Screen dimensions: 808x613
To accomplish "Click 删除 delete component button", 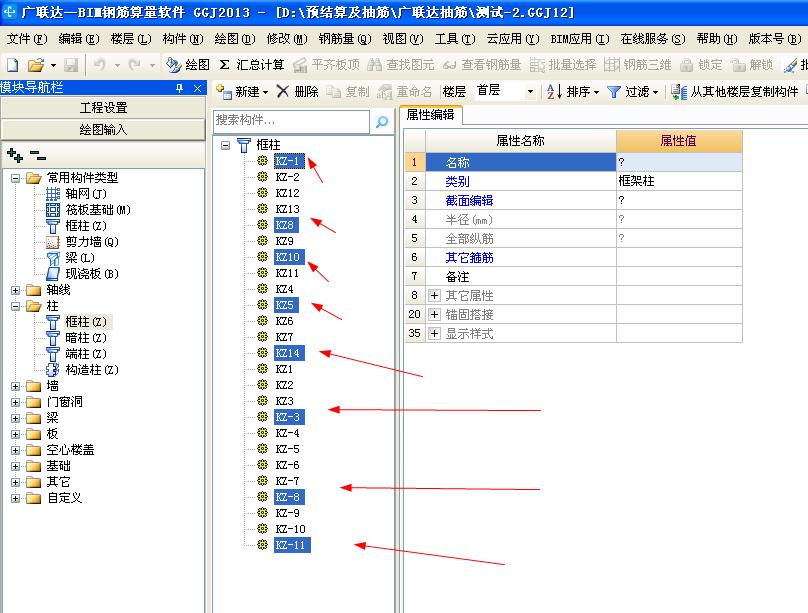I will coord(297,92).
